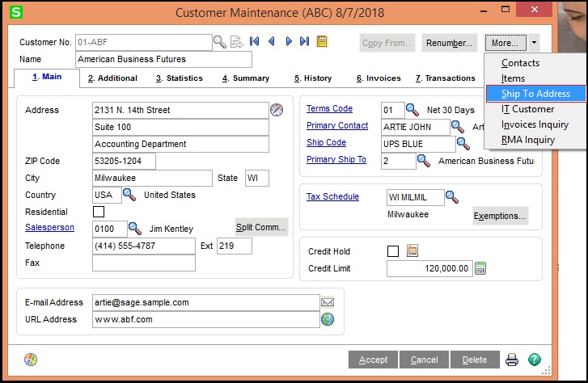588x383 pixels.
Task: Click the Customer No. input field
Action: pos(144,42)
